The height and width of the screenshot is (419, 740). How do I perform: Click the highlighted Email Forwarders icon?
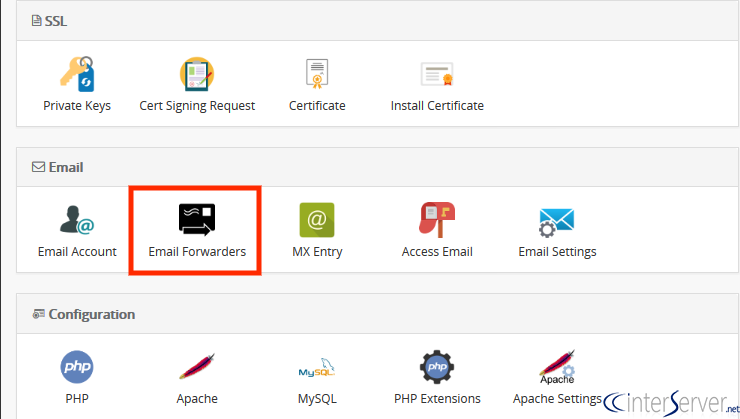[197, 220]
